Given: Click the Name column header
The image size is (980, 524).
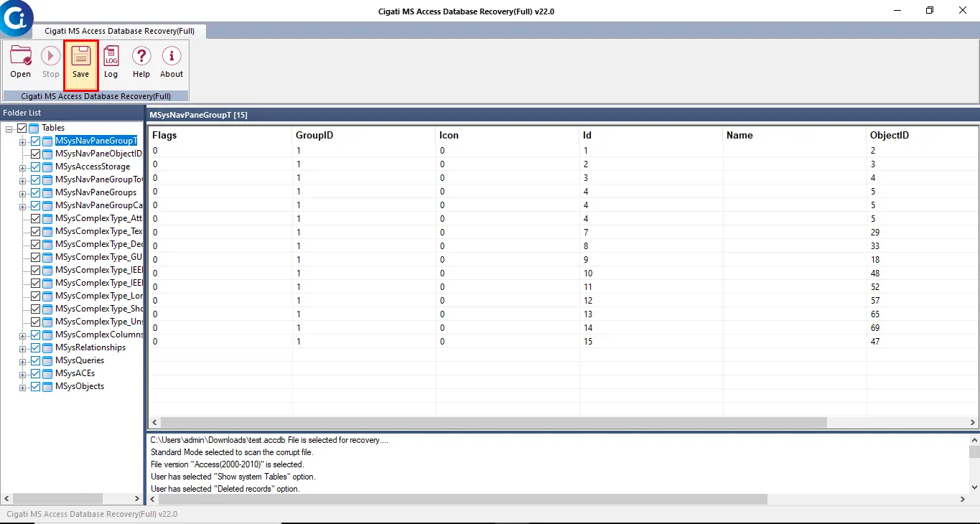Looking at the screenshot, I should (795, 135).
